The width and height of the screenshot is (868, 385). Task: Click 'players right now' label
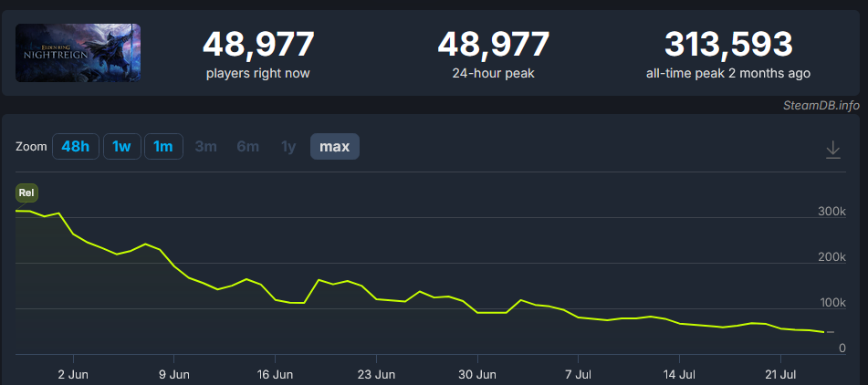(258, 73)
